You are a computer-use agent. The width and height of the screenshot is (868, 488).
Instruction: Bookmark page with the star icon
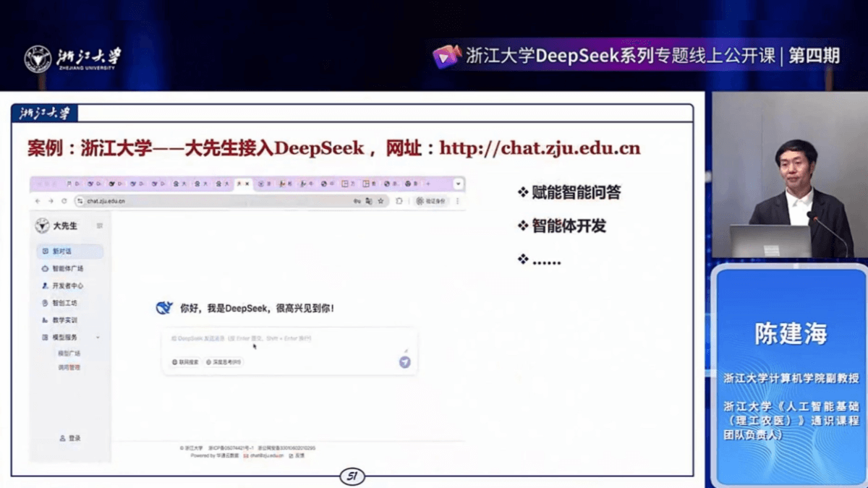pyautogui.click(x=380, y=201)
